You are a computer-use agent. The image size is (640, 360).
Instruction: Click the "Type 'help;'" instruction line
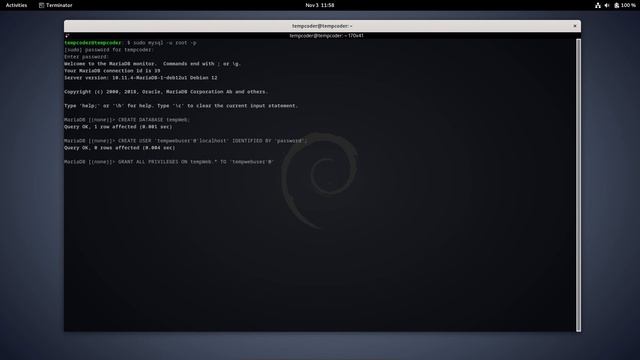pos(181,106)
